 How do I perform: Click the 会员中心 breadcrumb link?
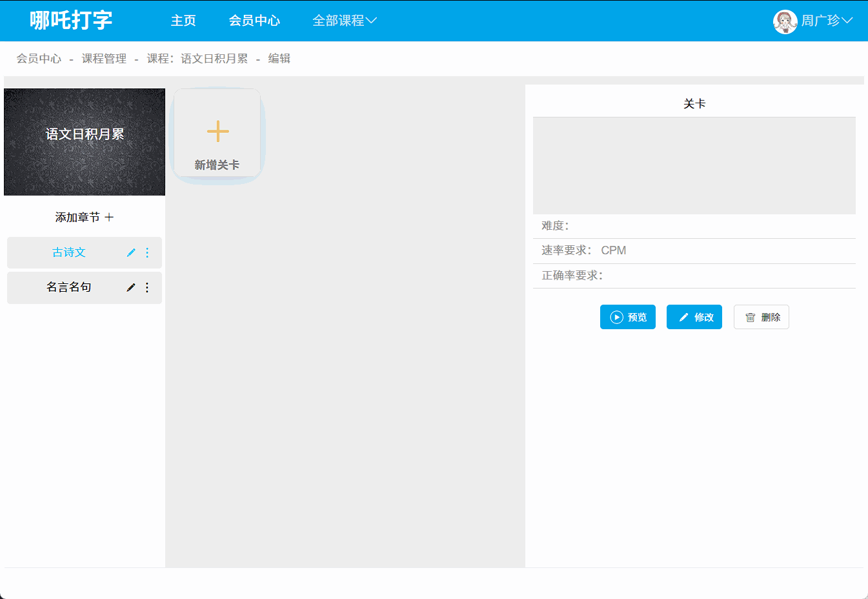tap(39, 59)
